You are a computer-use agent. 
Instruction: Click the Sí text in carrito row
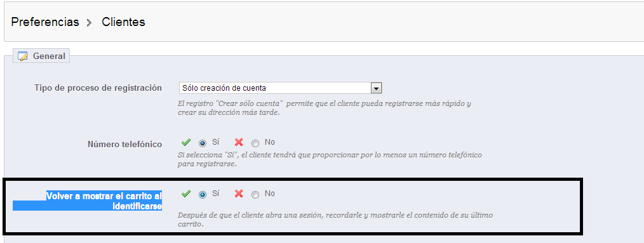pos(216,194)
